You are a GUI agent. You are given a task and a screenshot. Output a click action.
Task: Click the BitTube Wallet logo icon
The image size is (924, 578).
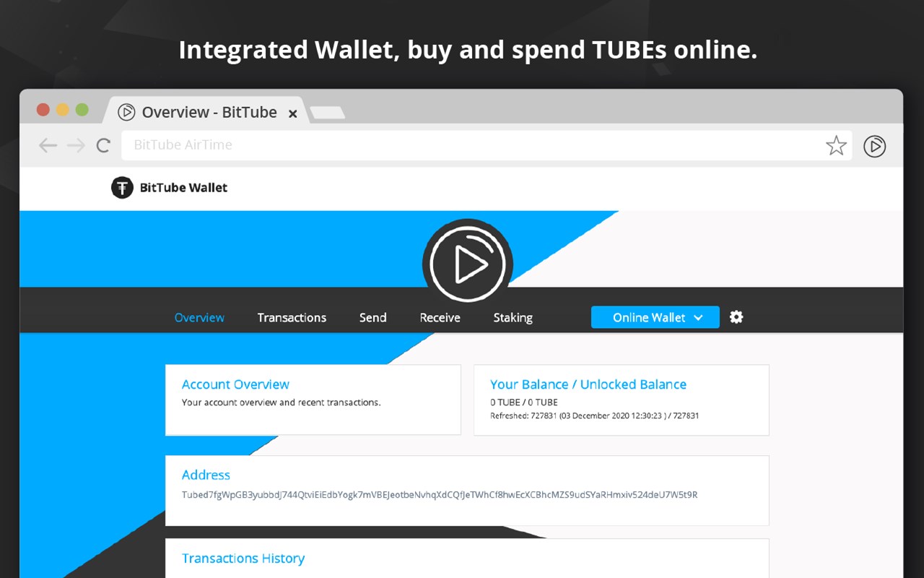point(122,188)
